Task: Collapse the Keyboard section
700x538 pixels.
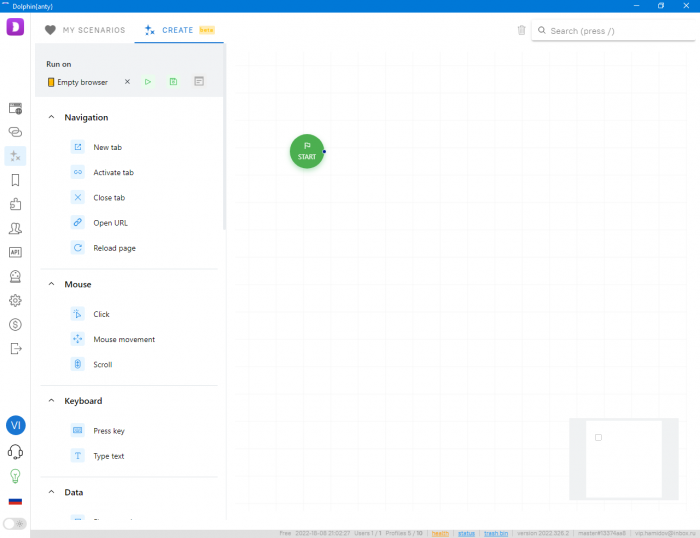Action: click(x=51, y=401)
